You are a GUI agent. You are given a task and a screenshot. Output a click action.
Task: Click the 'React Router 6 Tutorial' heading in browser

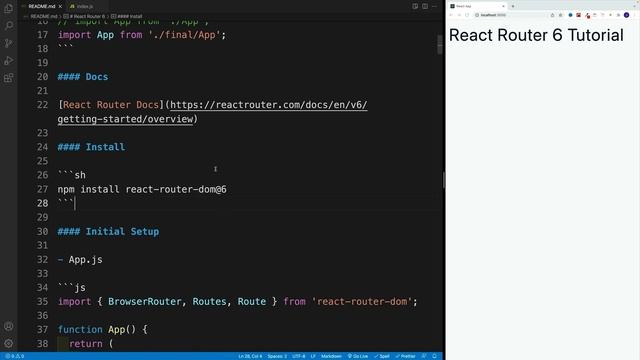tap(536, 36)
